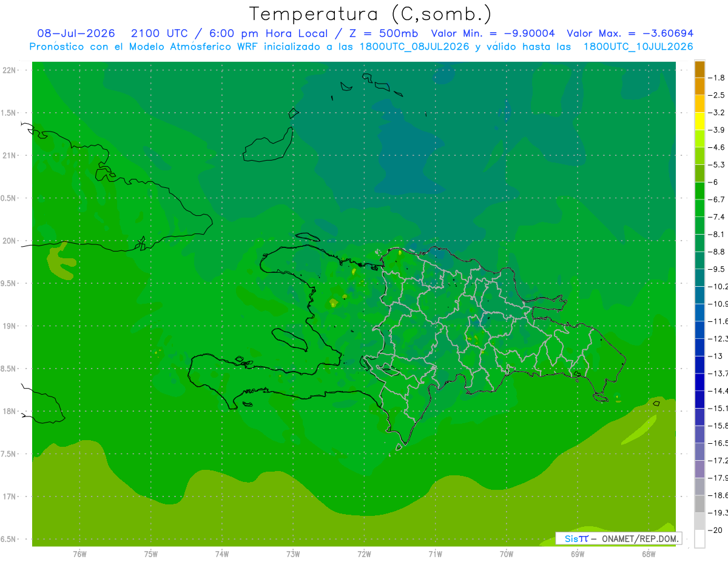Click the '73W' longitude axis label
This screenshot has height=562, width=728.
[x=293, y=554]
